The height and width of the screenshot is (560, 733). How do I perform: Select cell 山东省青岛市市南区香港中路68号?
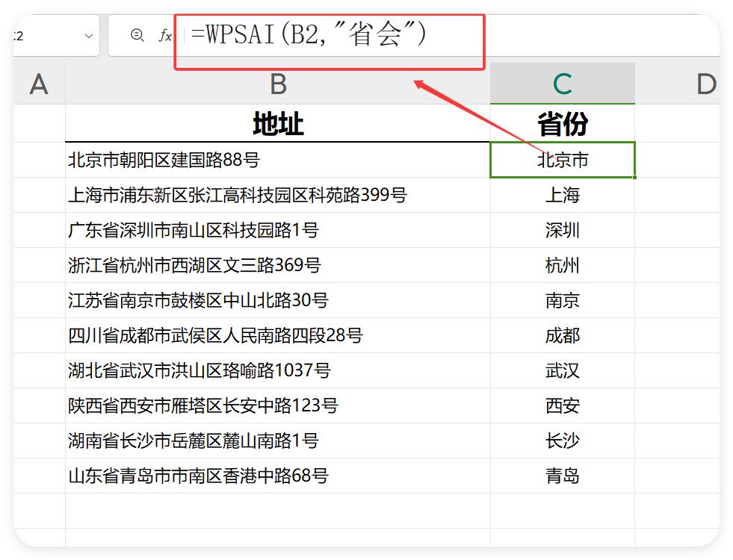278,476
